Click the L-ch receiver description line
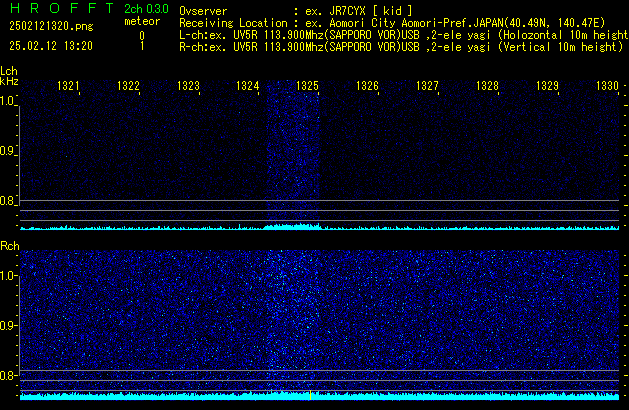The height and width of the screenshot is (410, 629). pyautogui.click(x=404, y=35)
